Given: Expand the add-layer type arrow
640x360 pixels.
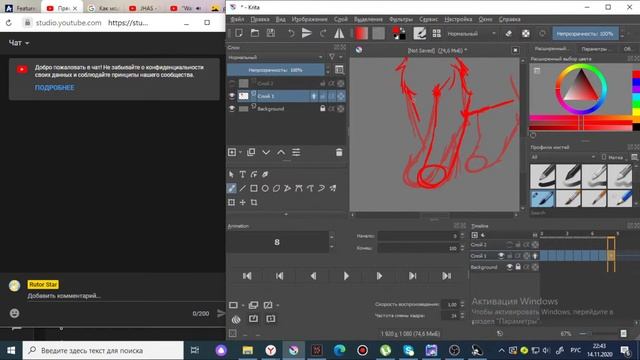Looking at the screenshot, I should [x=240, y=152].
